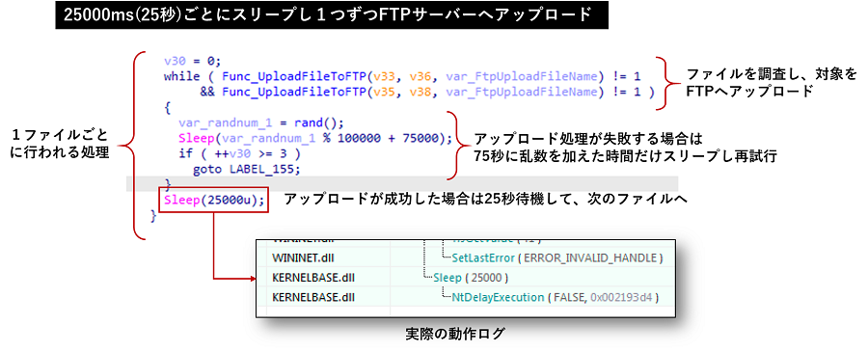
Task: Select the v36 argument in the code
Action: point(420,76)
